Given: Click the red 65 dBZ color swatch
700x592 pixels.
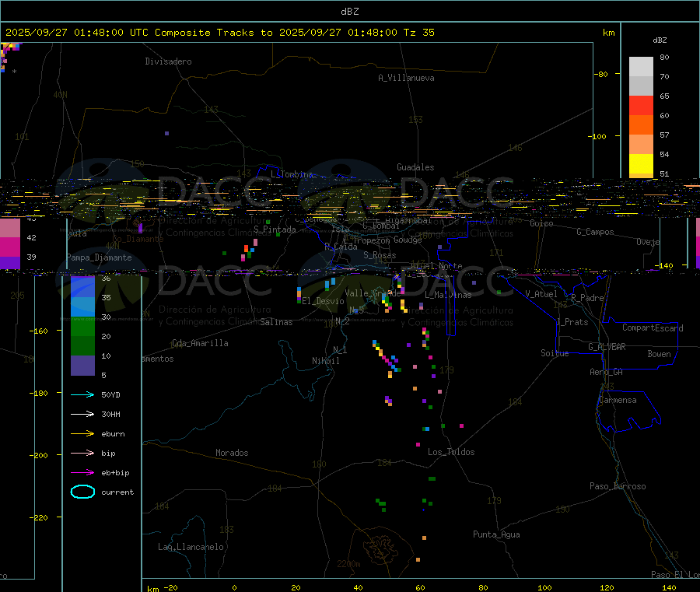Looking at the screenshot, I should [x=641, y=105].
